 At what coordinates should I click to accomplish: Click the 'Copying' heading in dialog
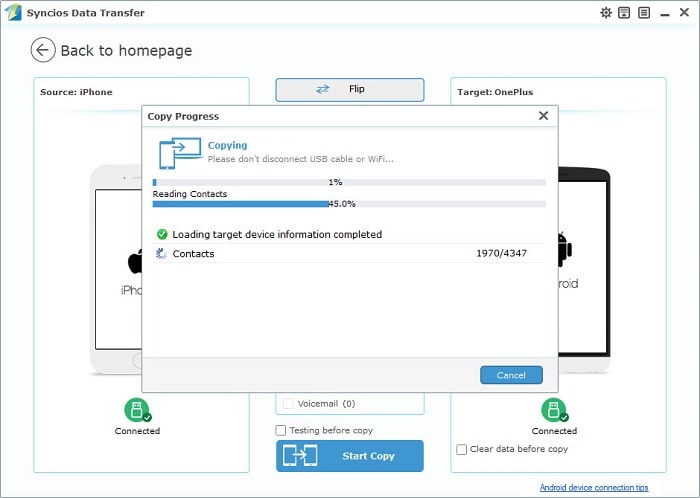coord(227,145)
